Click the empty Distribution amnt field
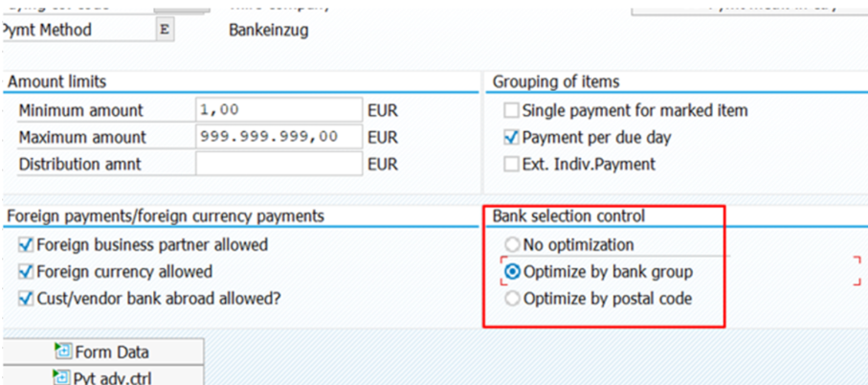 coord(279,164)
